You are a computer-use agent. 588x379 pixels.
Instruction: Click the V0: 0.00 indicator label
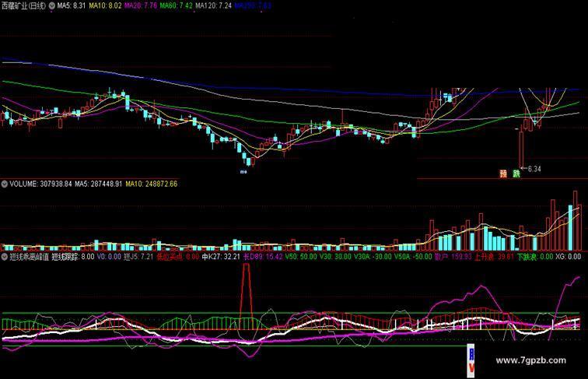(109, 257)
